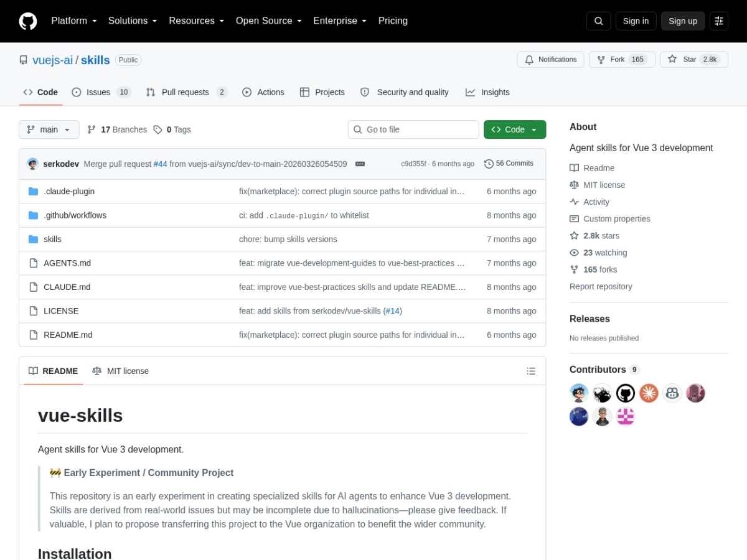Open README outline list icon
The image size is (747, 560).
coord(531,371)
